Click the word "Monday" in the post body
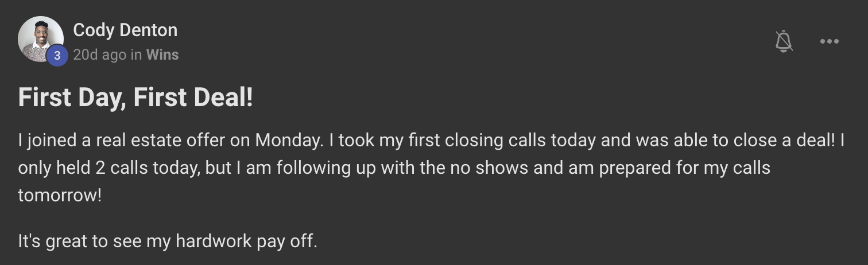 coord(286,141)
